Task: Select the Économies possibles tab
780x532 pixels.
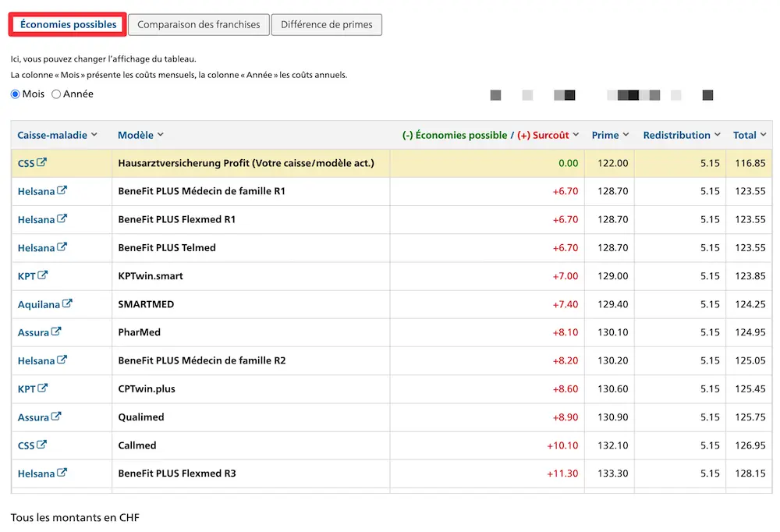Action: [69, 24]
